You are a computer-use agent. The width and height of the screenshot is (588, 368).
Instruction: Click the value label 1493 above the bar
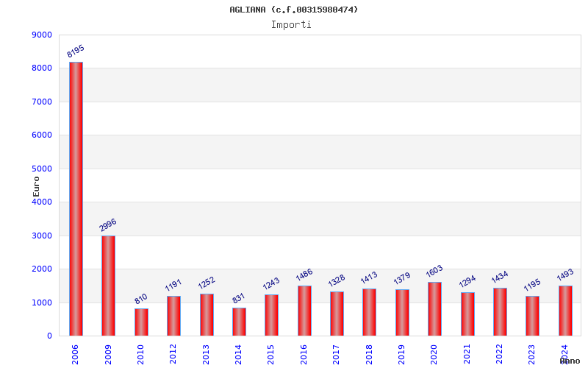(x=565, y=275)
